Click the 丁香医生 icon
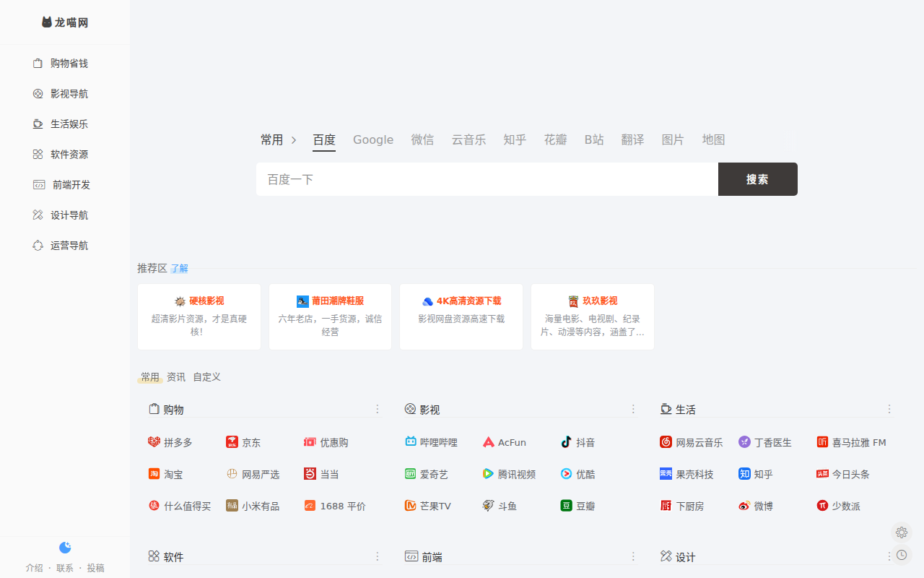Screen dimensions: 924x578 [x=744, y=442]
